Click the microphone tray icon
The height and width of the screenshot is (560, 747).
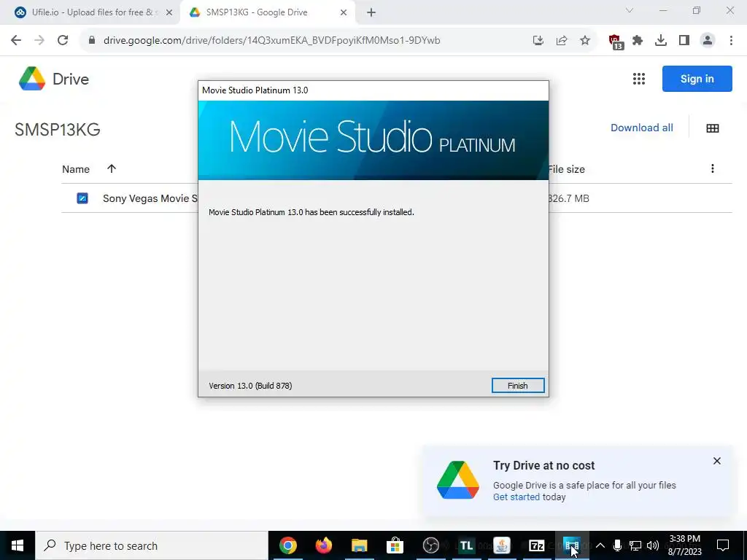pos(617,545)
